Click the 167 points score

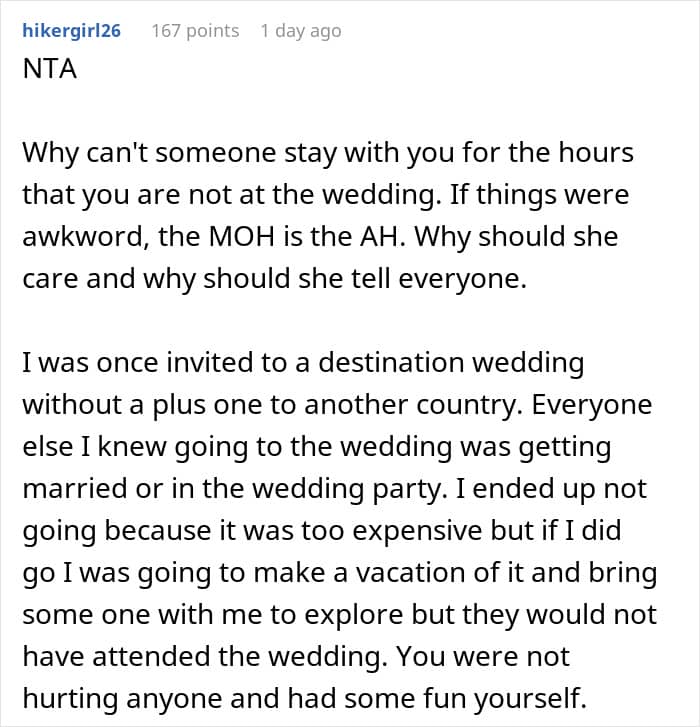[x=195, y=31]
